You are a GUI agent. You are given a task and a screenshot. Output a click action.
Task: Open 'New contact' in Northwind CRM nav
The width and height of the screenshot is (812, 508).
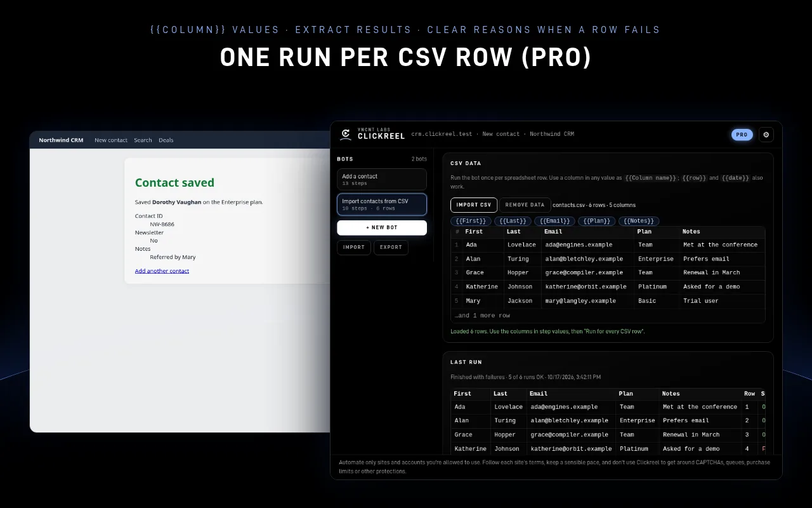[x=111, y=140]
